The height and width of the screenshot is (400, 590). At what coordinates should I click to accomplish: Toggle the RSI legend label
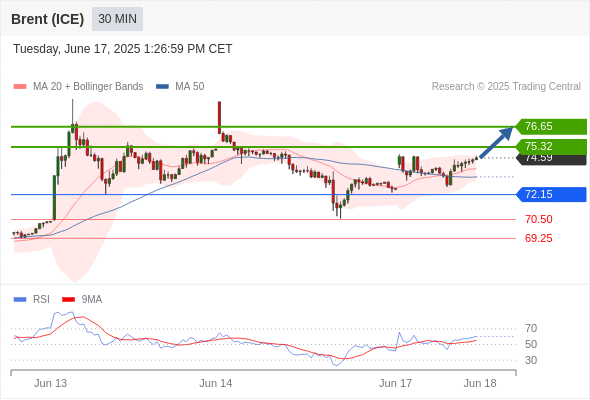point(41,300)
